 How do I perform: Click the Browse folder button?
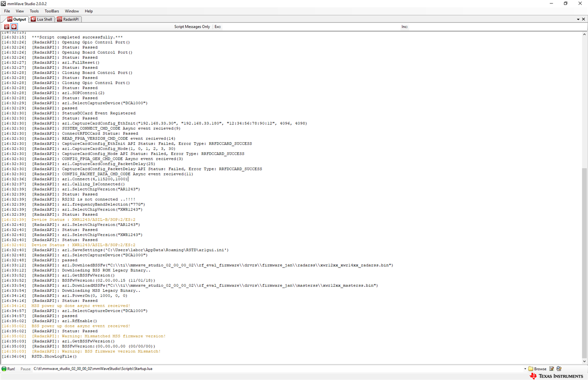pos(537,369)
